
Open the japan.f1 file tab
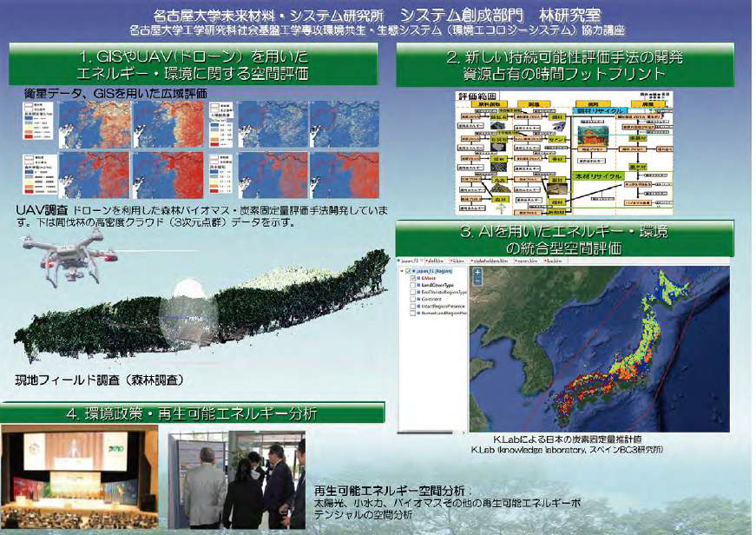(x=410, y=259)
